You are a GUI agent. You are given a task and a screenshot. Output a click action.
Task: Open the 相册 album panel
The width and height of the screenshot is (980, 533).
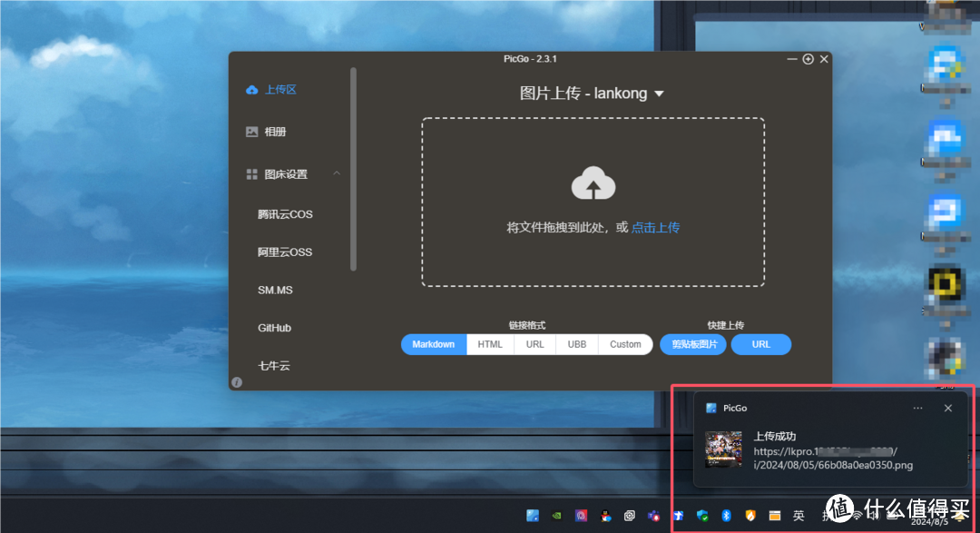(251, 132)
